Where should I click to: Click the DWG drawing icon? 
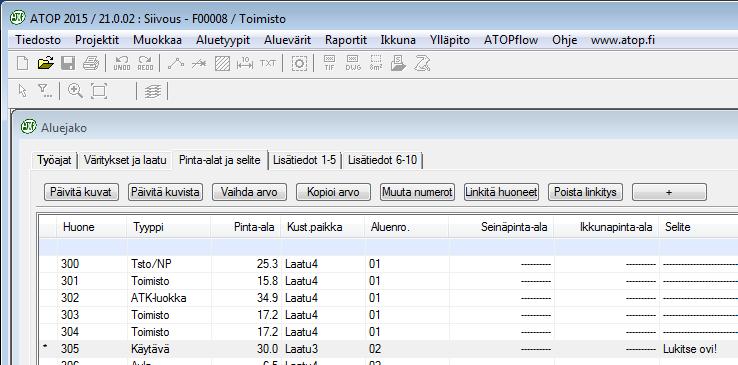353,63
